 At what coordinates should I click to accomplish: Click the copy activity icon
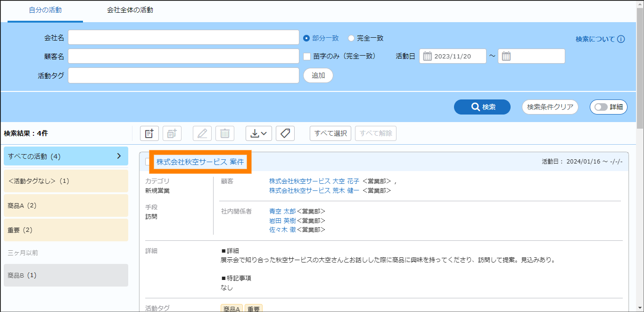172,133
